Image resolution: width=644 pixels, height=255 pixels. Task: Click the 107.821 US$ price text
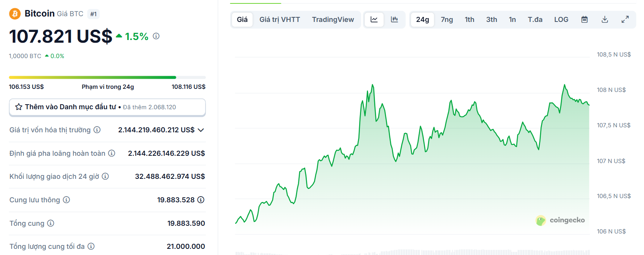point(61,37)
